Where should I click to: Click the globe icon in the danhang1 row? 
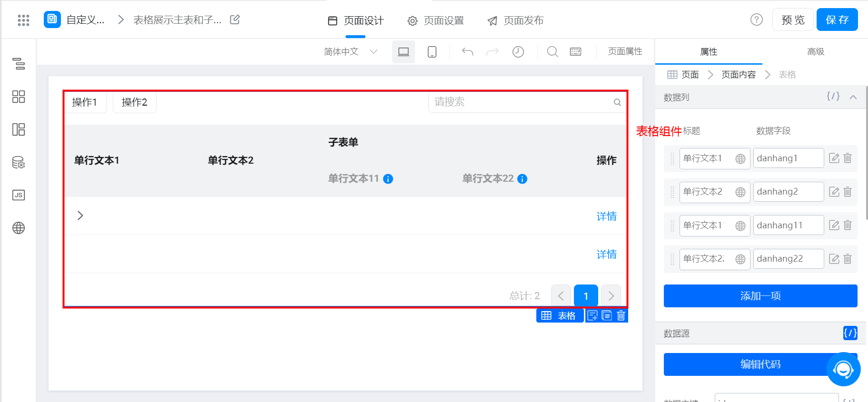[x=740, y=158]
